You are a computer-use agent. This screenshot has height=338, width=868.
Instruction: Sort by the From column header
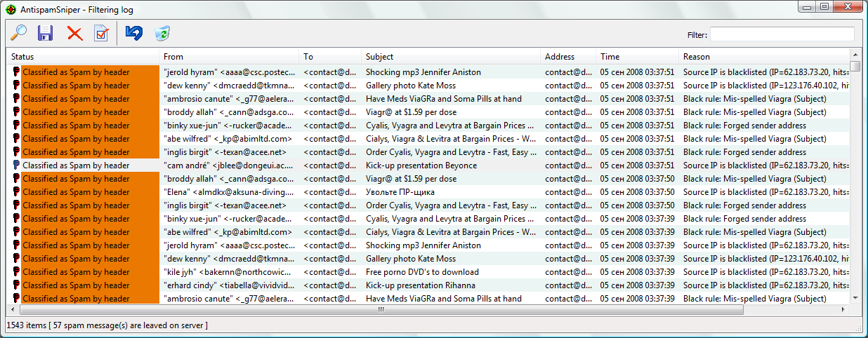[230, 57]
